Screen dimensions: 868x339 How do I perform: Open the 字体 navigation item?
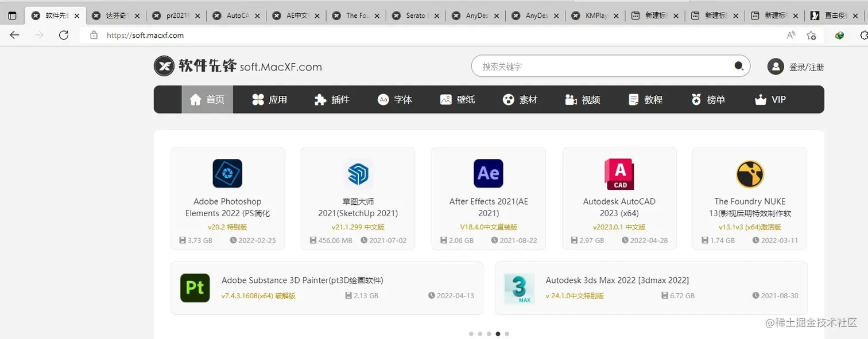click(395, 100)
